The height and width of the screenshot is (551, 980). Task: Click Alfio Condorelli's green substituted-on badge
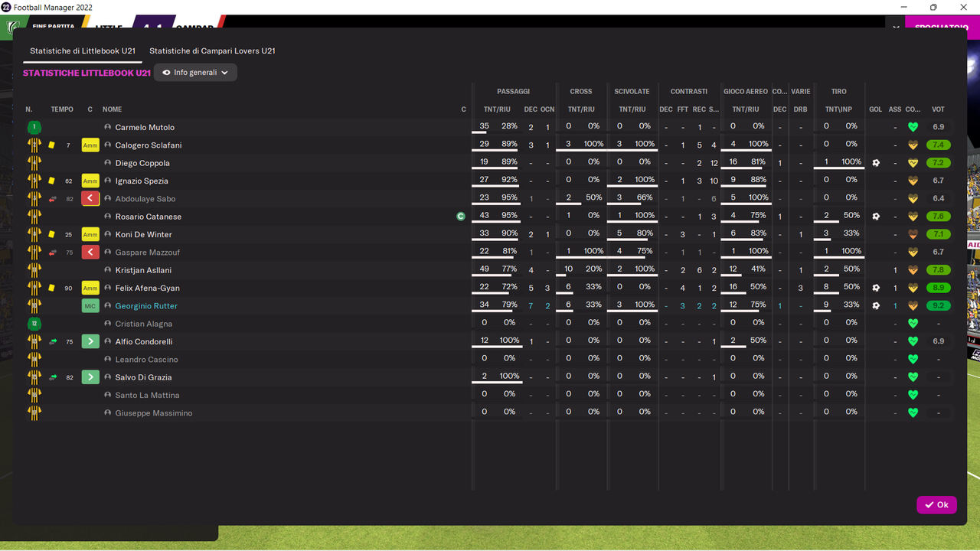90,342
